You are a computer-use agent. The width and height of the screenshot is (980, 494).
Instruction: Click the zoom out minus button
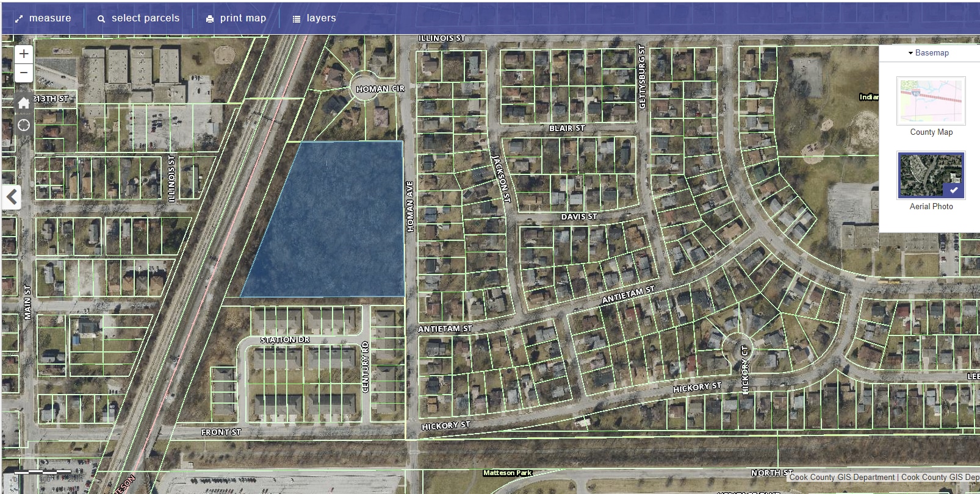(23, 73)
